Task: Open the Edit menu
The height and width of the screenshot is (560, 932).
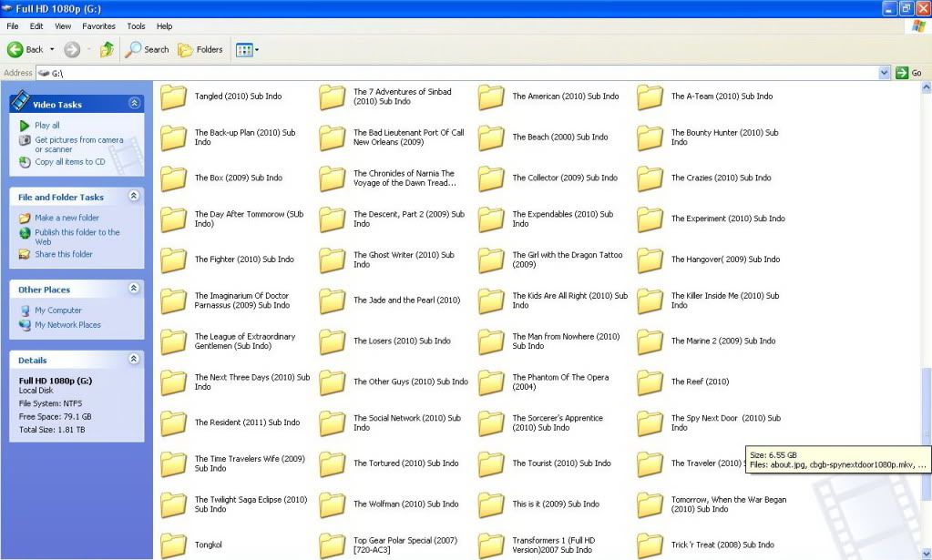Action: tap(36, 26)
